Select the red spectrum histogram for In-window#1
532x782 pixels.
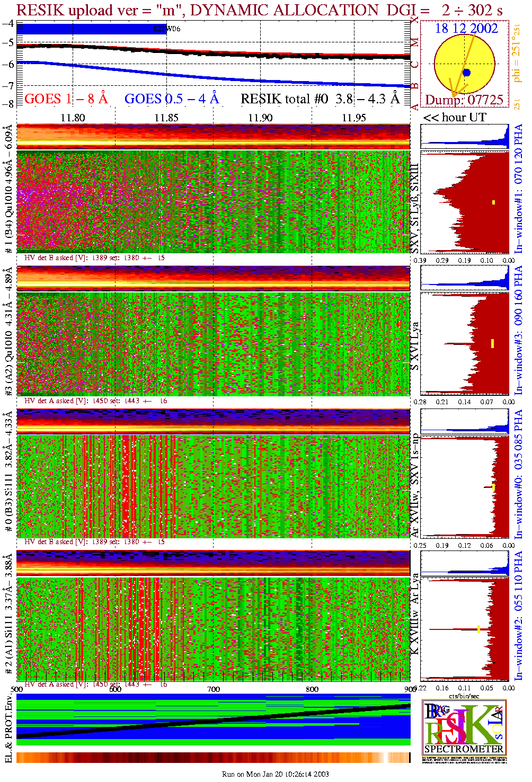pos(465,201)
